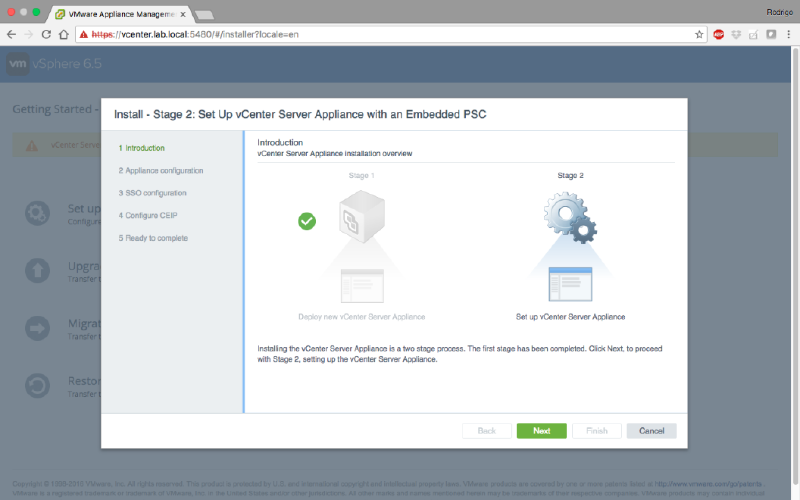Click the green Stage 1 completed checkmark

pyautogui.click(x=307, y=221)
